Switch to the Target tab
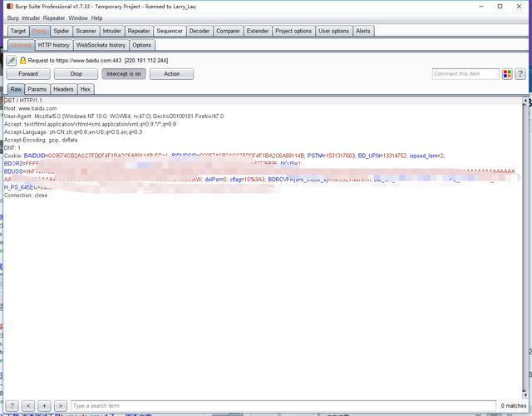 [x=18, y=31]
